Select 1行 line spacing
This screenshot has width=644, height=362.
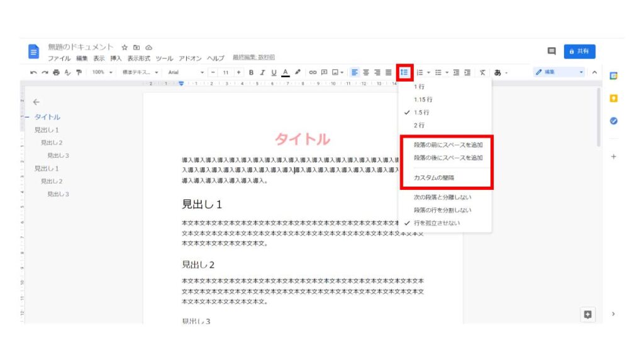point(445,87)
